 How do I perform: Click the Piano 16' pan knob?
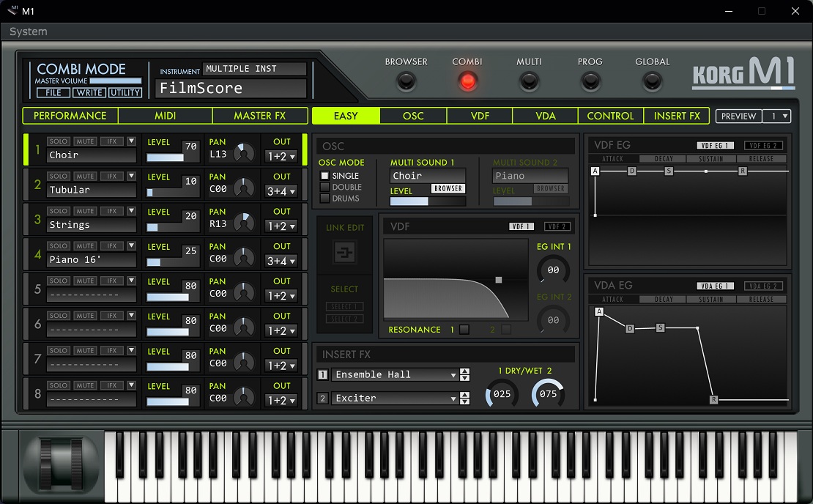tap(244, 256)
